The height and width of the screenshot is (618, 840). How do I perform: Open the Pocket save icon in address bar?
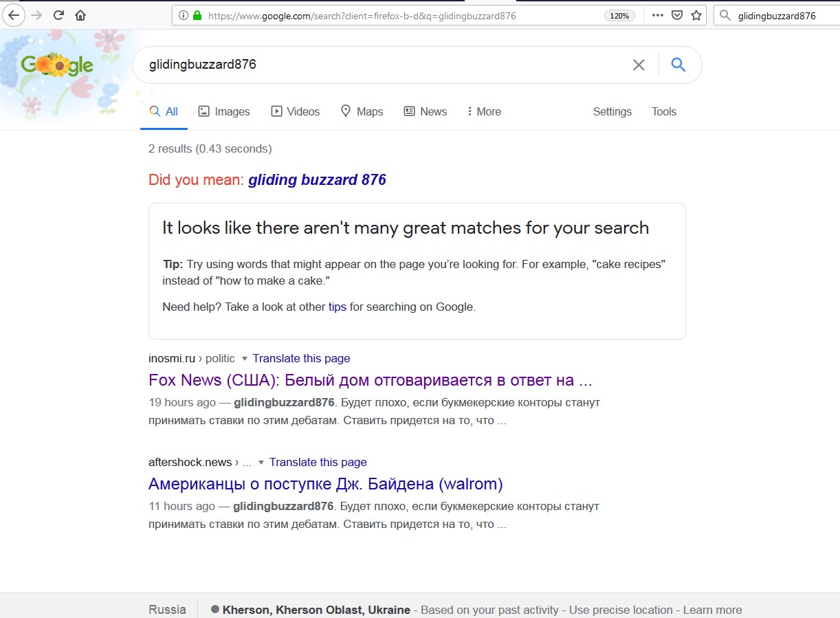677,15
